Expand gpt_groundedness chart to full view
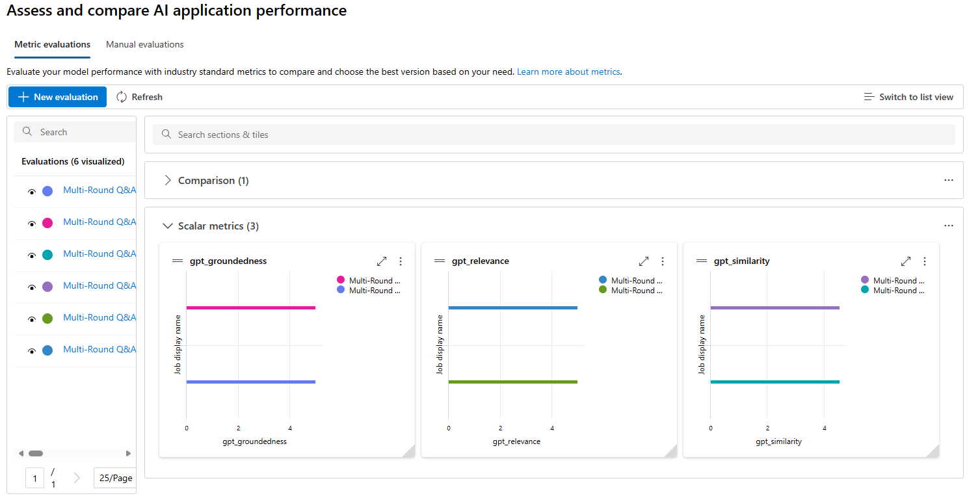This screenshot has width=980, height=498. pos(382,261)
